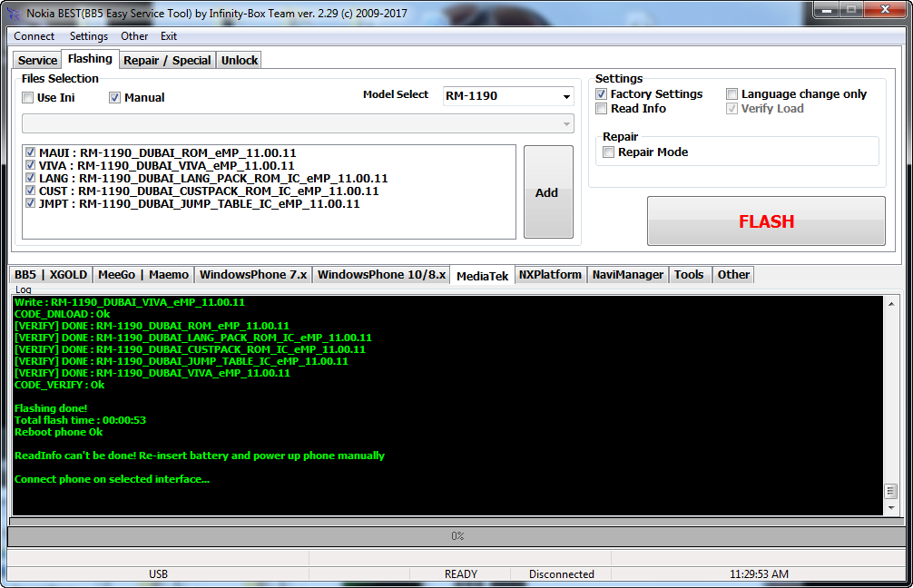Switch to the NXPlatform tab
The height and width of the screenshot is (588, 913).
click(550, 275)
